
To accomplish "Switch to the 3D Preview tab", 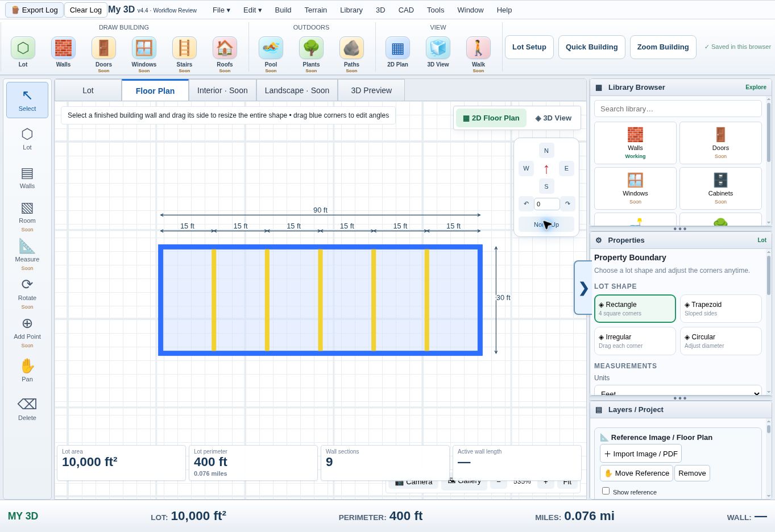I will 371,90.
